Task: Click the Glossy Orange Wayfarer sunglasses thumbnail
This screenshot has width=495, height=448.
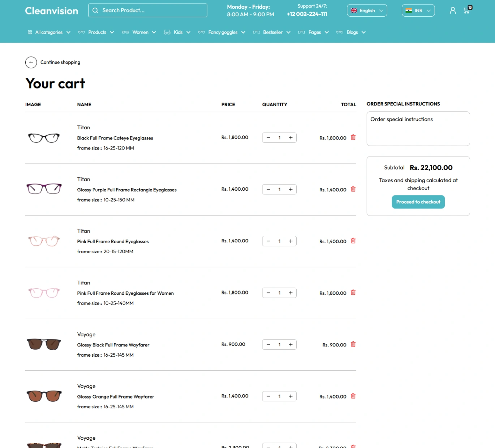Action: (x=44, y=396)
